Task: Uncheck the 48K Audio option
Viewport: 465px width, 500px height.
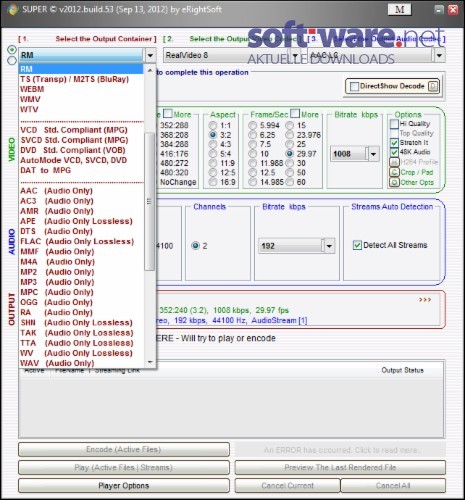Action: coord(394,152)
